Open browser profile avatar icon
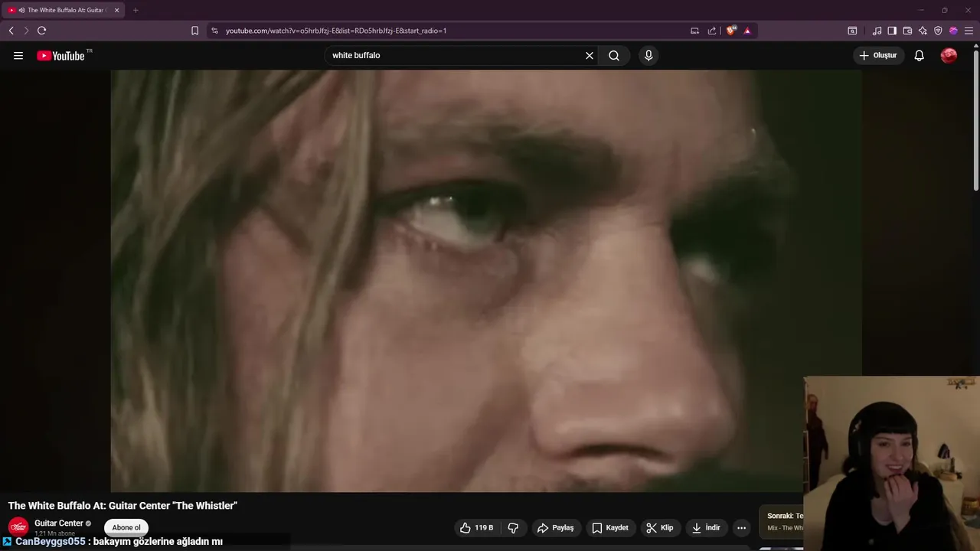The image size is (980, 551). (x=953, y=31)
